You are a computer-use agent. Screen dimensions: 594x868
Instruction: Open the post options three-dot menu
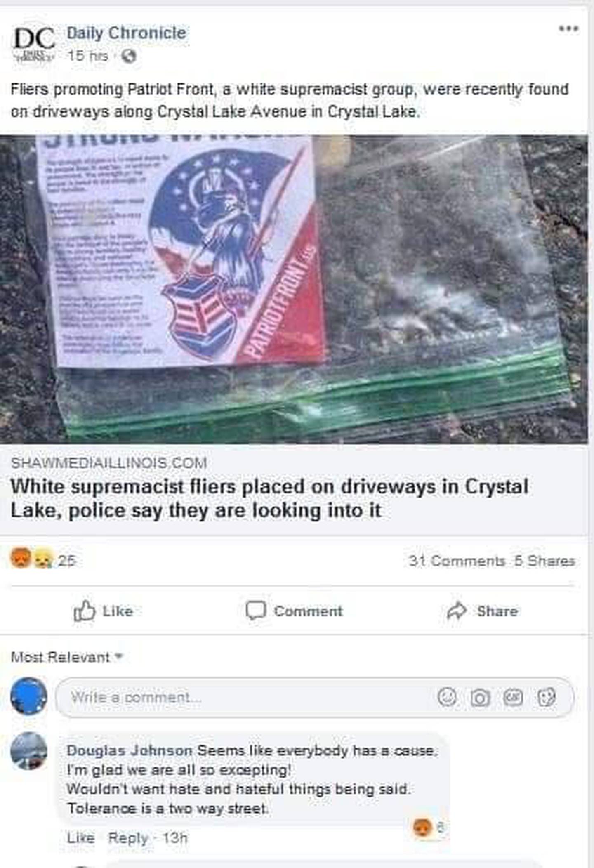568,28
